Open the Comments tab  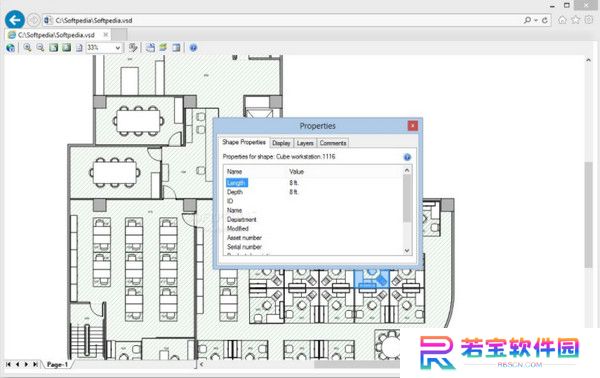333,143
